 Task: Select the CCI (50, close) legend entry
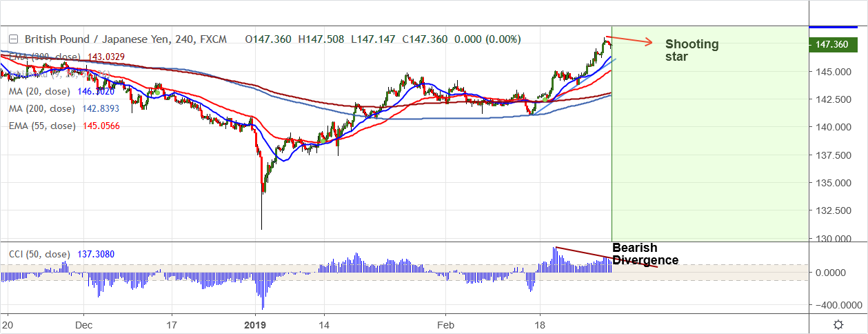[39, 255]
